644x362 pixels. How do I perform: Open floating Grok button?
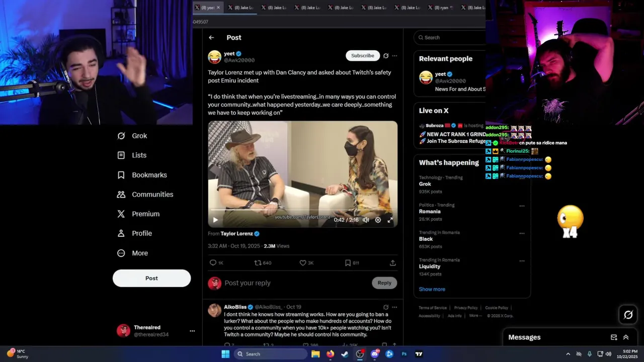[628, 315]
